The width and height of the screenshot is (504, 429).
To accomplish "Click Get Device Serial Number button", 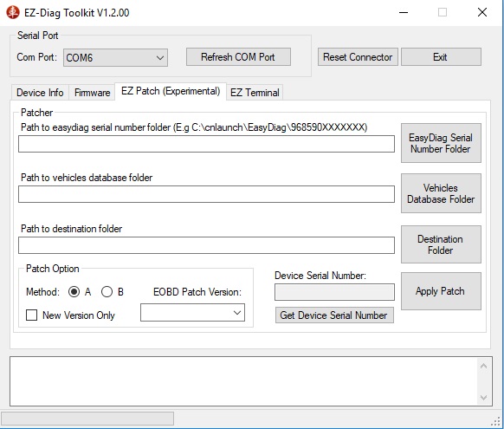I will point(334,315).
